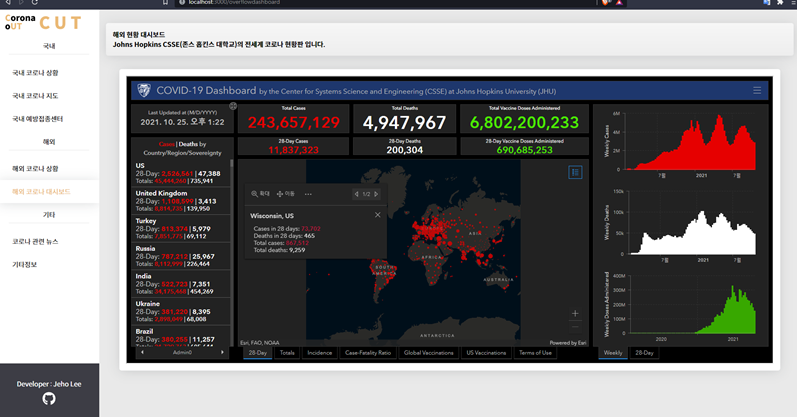Select the Brazil row in country list
The image size is (797, 417).
point(180,336)
